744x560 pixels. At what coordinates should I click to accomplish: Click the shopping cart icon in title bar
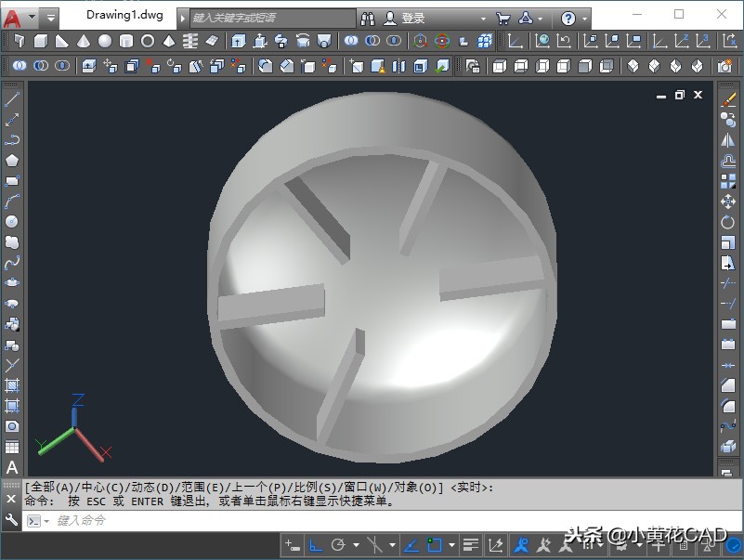pyautogui.click(x=504, y=17)
